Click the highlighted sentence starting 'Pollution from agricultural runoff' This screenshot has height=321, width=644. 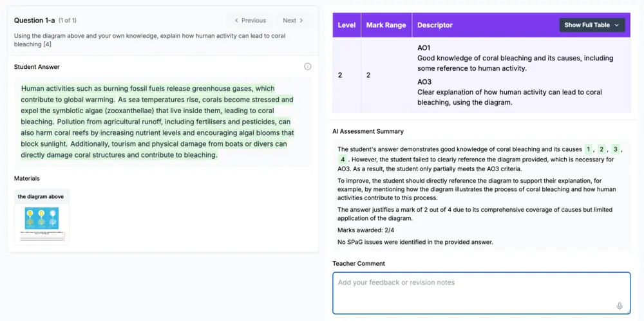tap(157, 133)
